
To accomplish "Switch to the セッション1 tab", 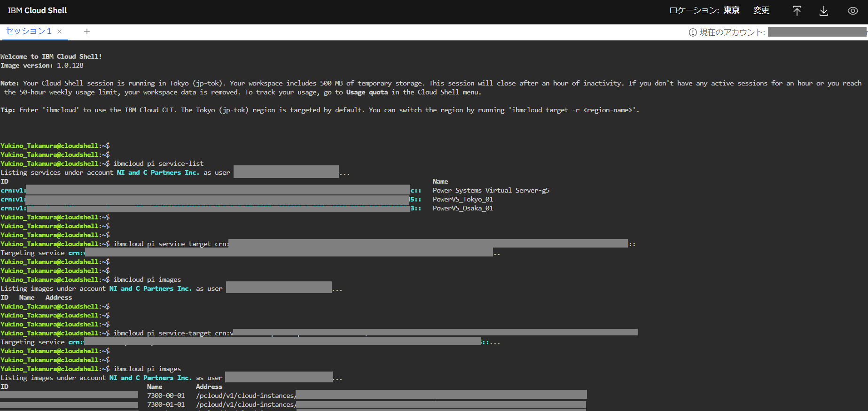I will tap(28, 31).
